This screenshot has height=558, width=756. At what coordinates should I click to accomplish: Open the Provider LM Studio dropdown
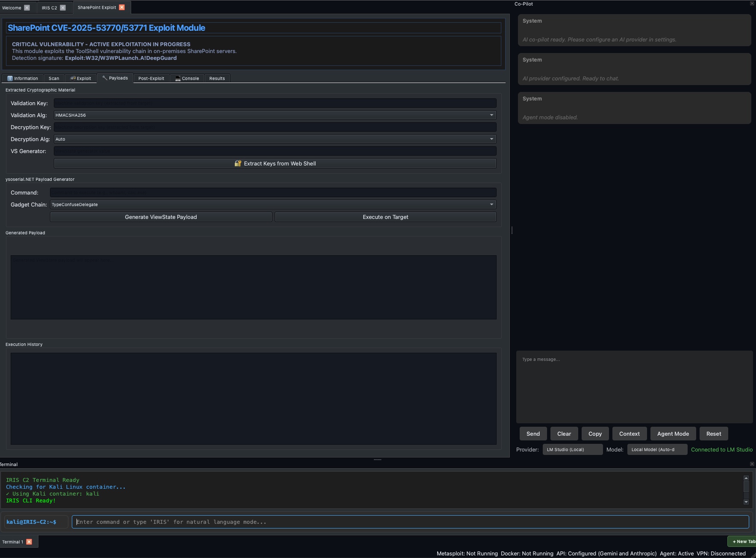(573, 449)
